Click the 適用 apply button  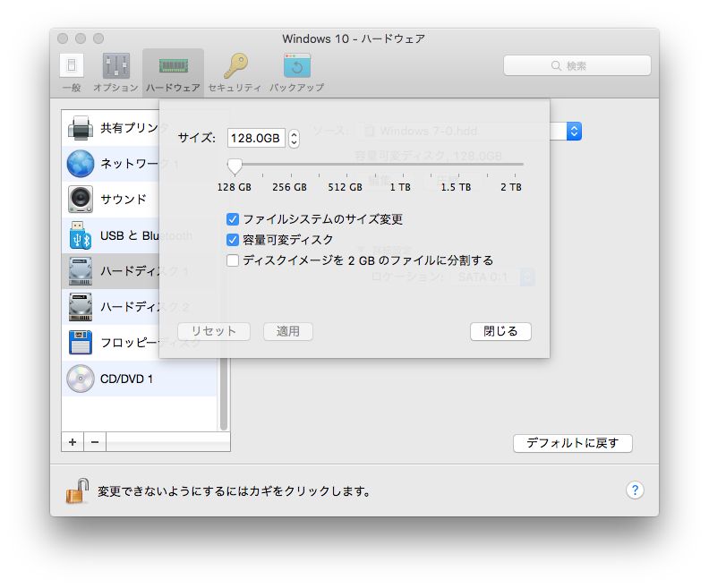pos(288,331)
